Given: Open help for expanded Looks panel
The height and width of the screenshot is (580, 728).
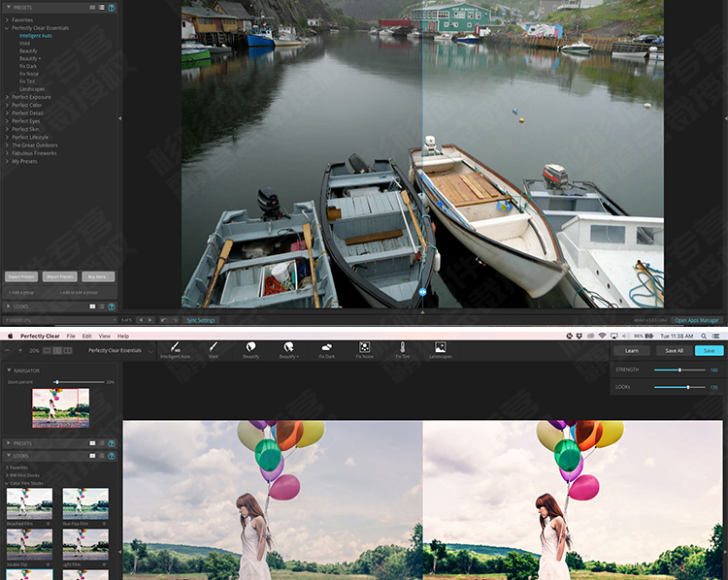Looking at the screenshot, I should (x=112, y=456).
